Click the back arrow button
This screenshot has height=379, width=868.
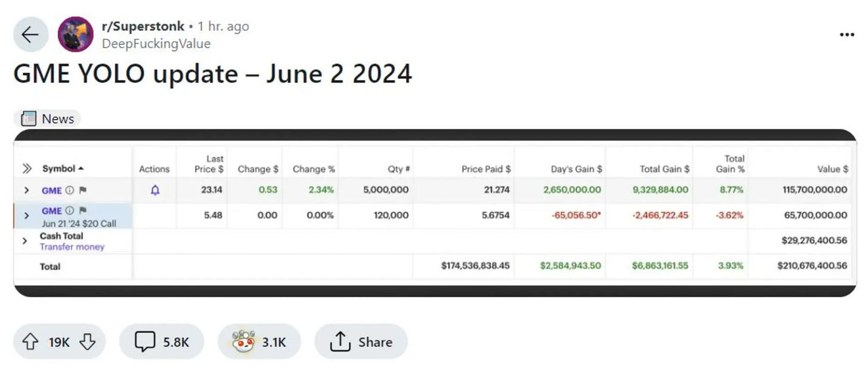pos(30,35)
